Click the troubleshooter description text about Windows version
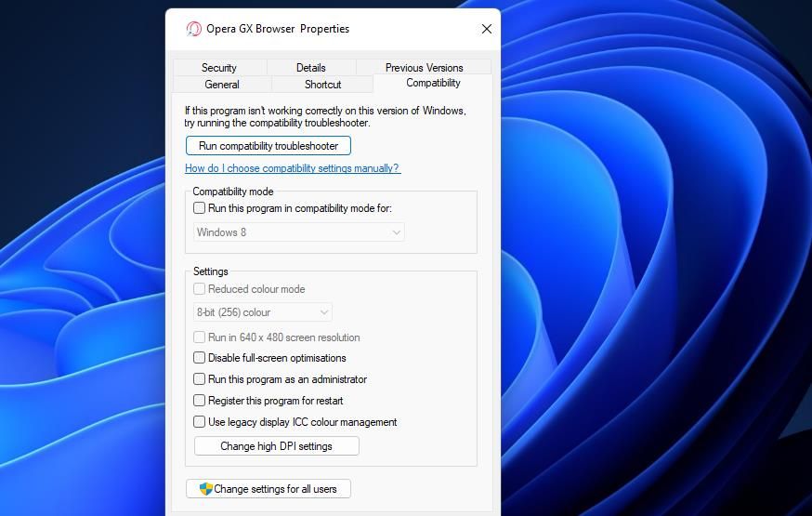 point(325,116)
